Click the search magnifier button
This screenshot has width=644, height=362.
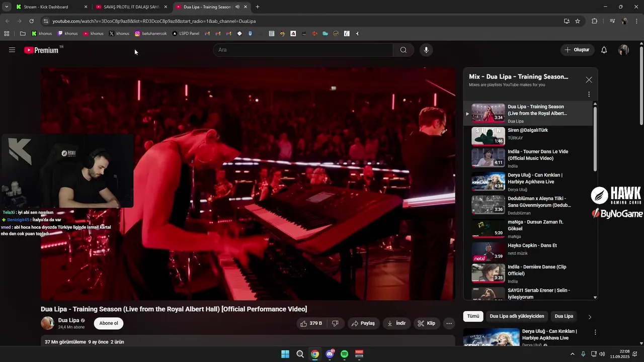(x=404, y=50)
